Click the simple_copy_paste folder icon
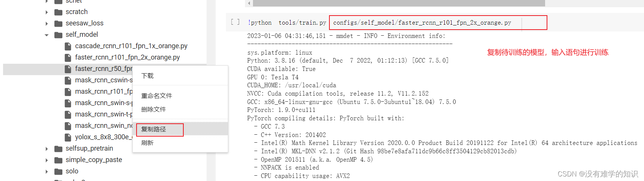This screenshot has height=181, width=644. (58, 160)
